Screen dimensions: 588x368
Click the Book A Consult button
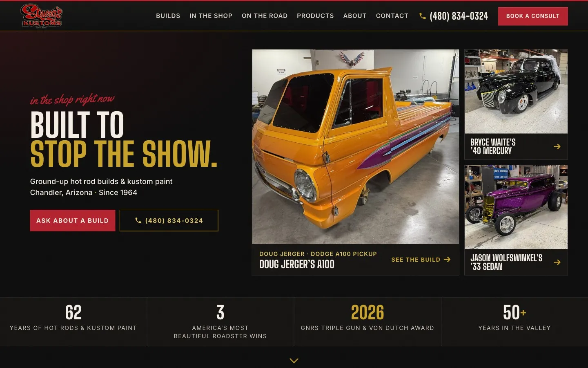point(533,16)
